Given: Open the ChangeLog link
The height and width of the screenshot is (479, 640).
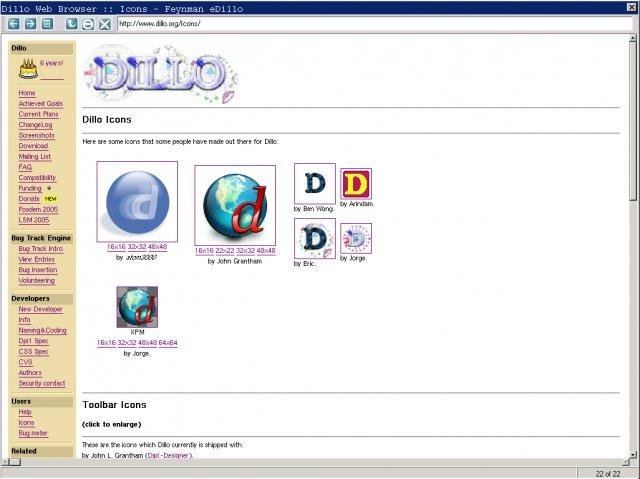Looking at the screenshot, I should (x=36, y=125).
